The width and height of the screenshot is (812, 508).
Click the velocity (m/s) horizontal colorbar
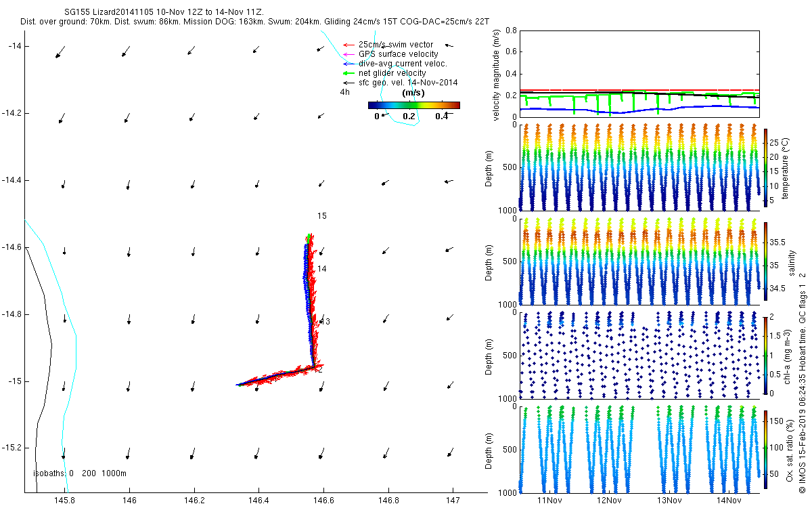click(413, 105)
